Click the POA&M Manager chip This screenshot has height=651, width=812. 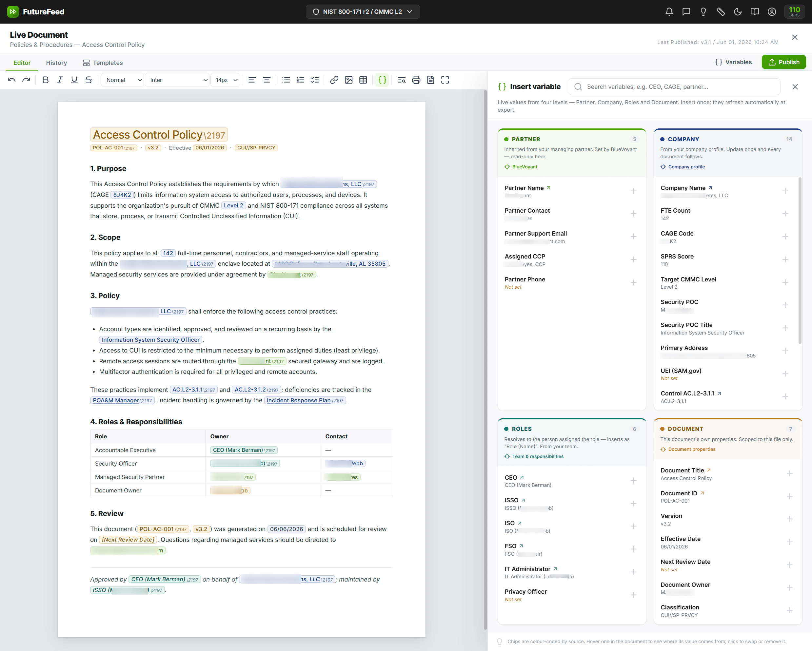(122, 400)
